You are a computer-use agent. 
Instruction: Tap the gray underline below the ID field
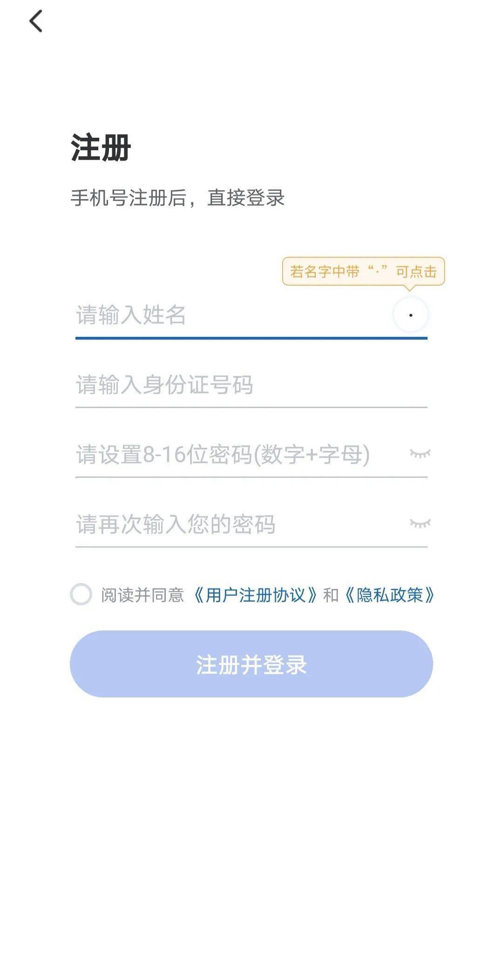pos(251,407)
